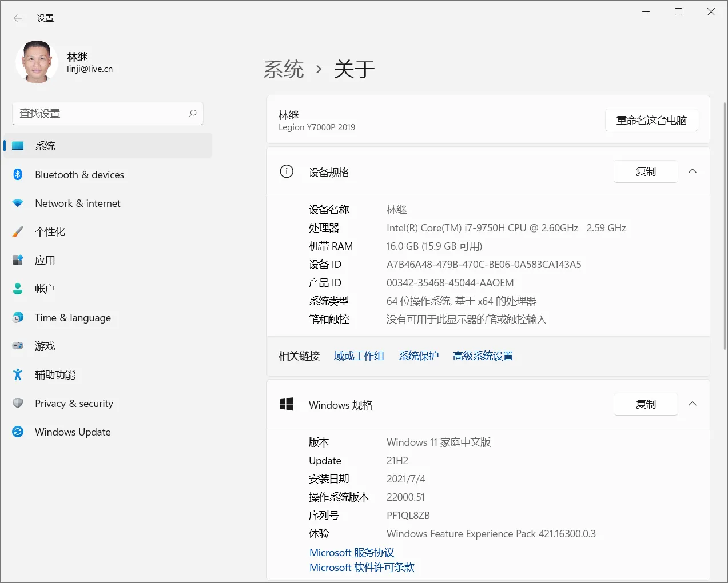Viewport: 728px width, 583px height.
Task: Click the Windows Update sync icon
Action: coord(18,432)
